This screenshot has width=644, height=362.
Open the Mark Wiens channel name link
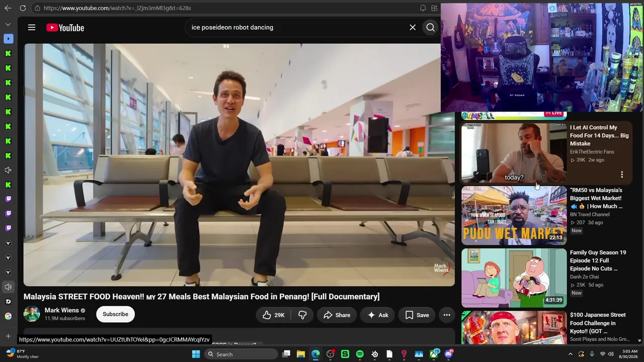[x=62, y=310]
